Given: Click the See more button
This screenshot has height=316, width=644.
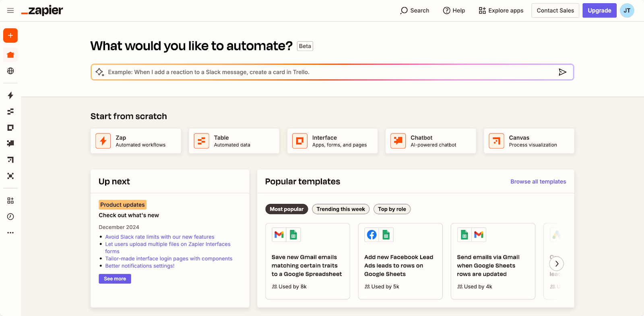Looking at the screenshot, I should [115, 279].
